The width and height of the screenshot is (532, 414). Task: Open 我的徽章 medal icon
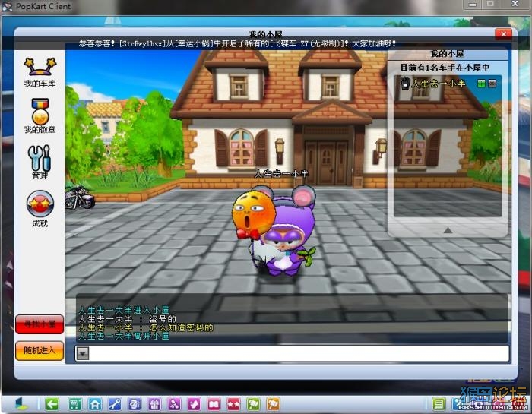pos(40,115)
